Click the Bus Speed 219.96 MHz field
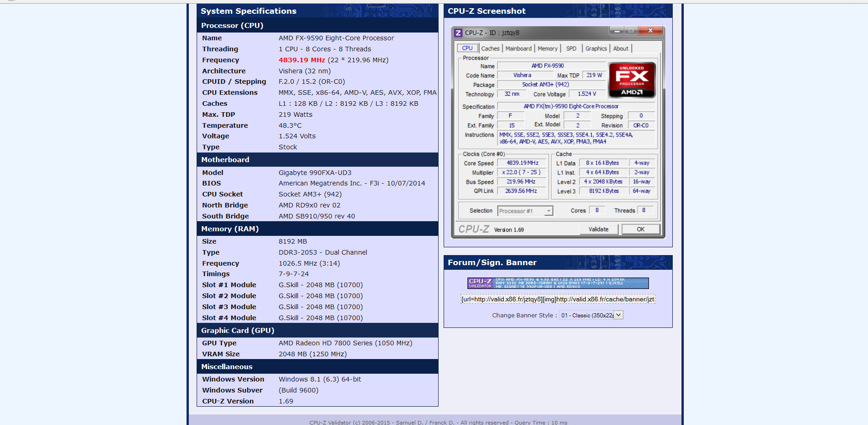This screenshot has height=425, width=868. [x=522, y=182]
